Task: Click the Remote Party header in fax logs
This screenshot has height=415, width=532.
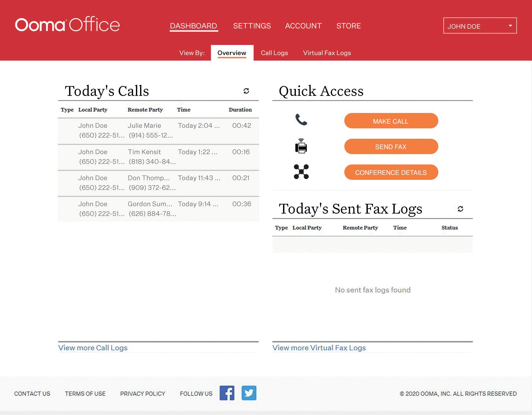Action: point(360,228)
